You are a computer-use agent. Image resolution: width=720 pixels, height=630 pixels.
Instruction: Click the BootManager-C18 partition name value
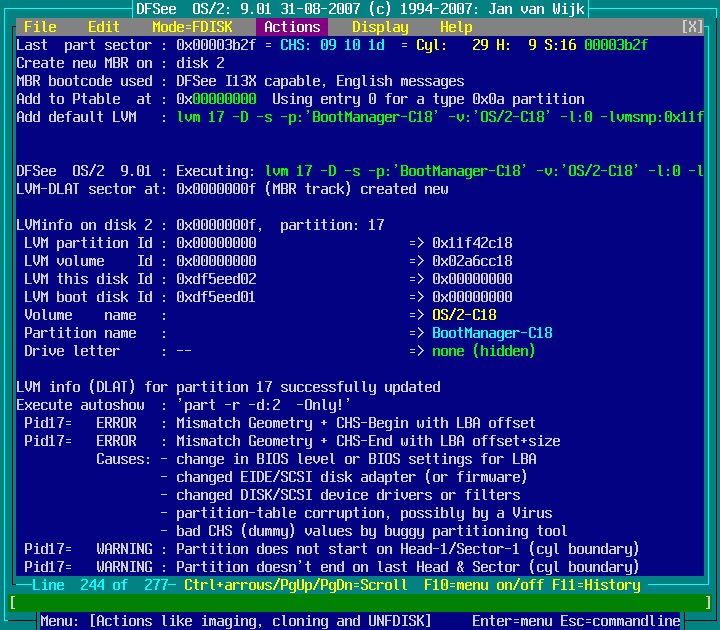pos(492,333)
